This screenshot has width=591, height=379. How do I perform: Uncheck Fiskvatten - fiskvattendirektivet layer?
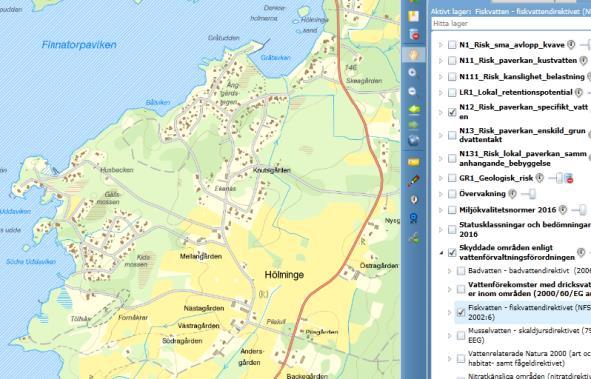(x=461, y=312)
